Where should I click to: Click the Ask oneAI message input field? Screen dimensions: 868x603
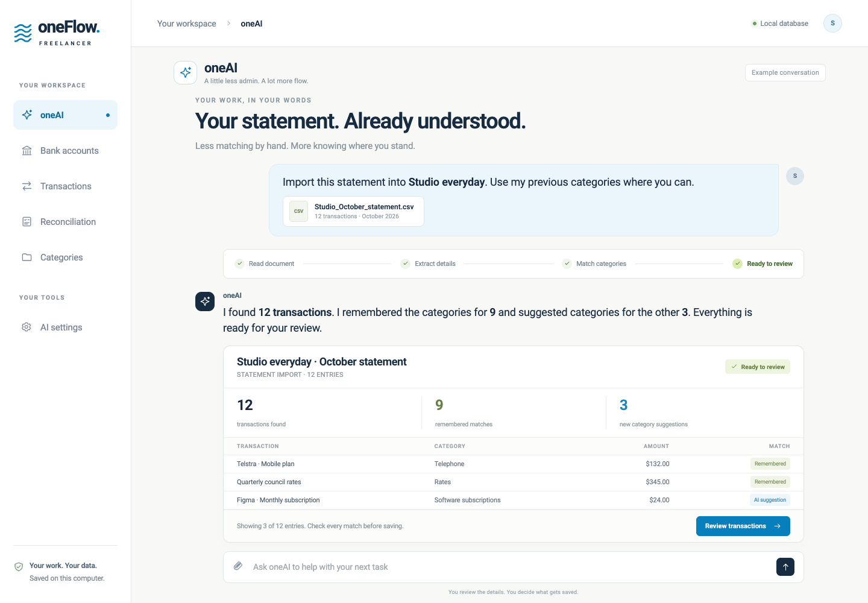click(509, 567)
